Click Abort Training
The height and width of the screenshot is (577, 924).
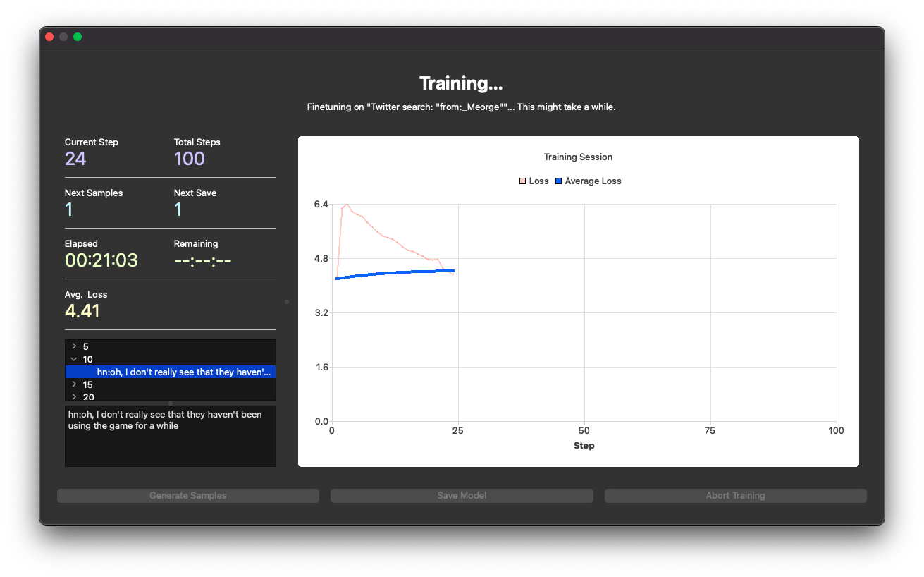point(735,495)
